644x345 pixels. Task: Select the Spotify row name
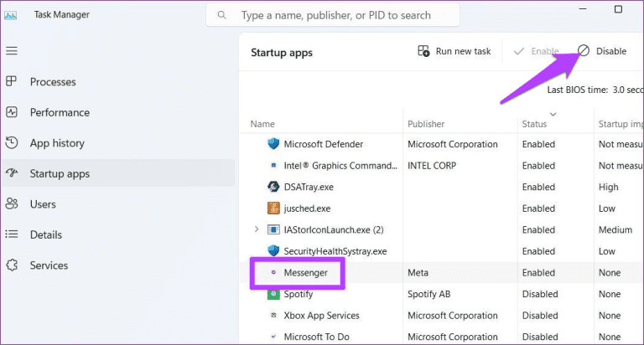coord(299,294)
